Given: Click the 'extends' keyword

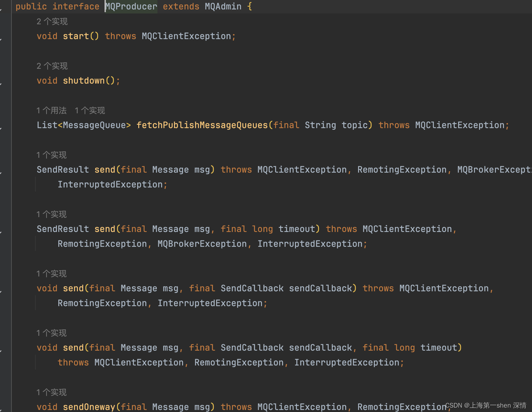Looking at the screenshot, I should pos(181,6).
